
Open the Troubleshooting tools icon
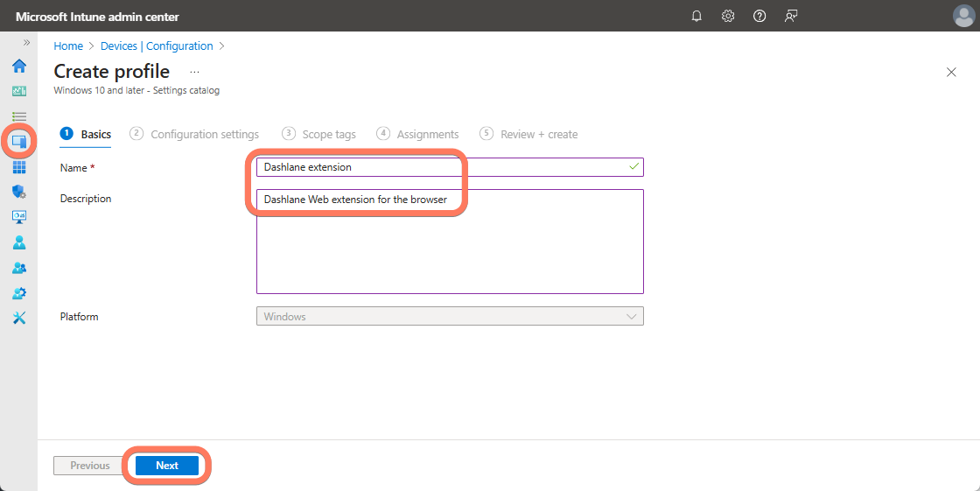pyautogui.click(x=18, y=318)
